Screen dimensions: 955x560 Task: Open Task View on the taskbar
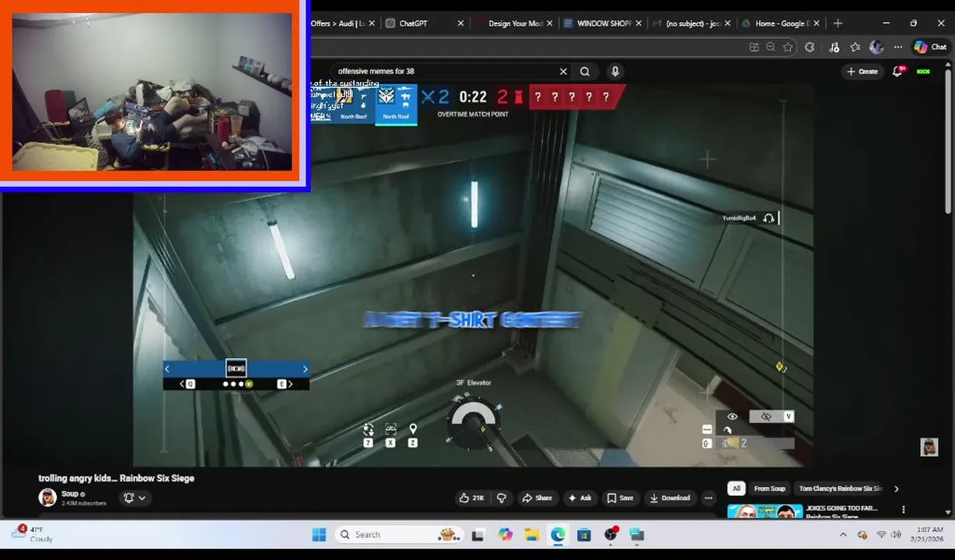[x=477, y=534]
